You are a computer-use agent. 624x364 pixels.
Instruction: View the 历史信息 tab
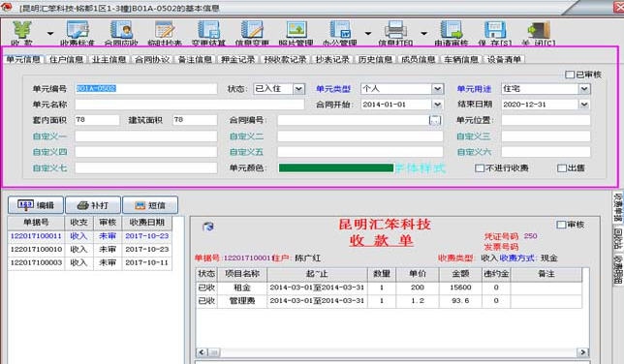(x=375, y=59)
